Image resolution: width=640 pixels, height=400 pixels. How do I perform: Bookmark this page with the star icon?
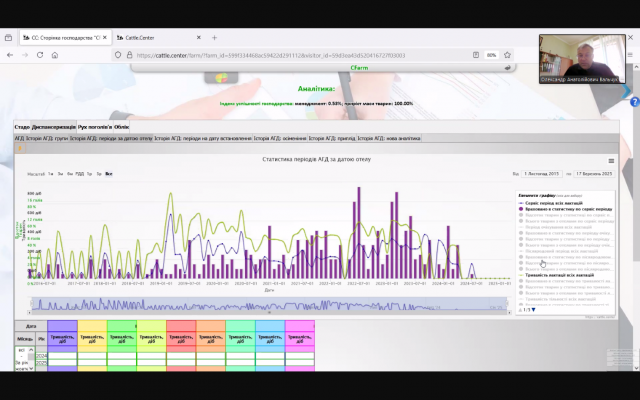507,55
